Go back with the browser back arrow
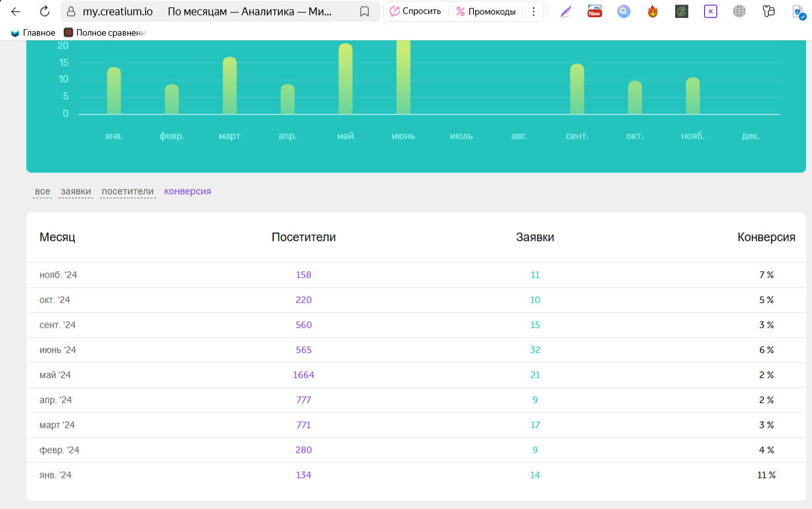The height and width of the screenshot is (509, 812). (x=16, y=11)
